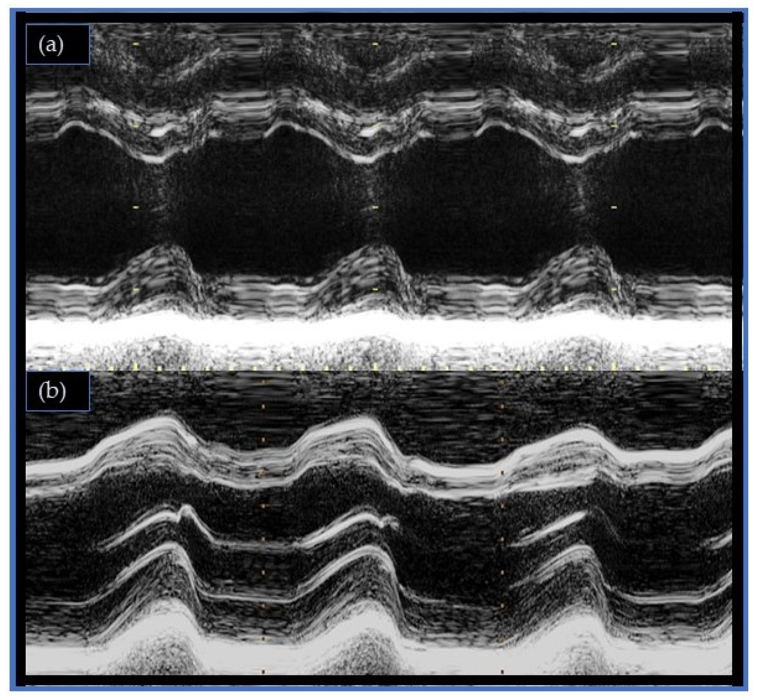Click the bright white band in panel (a)

378,333
